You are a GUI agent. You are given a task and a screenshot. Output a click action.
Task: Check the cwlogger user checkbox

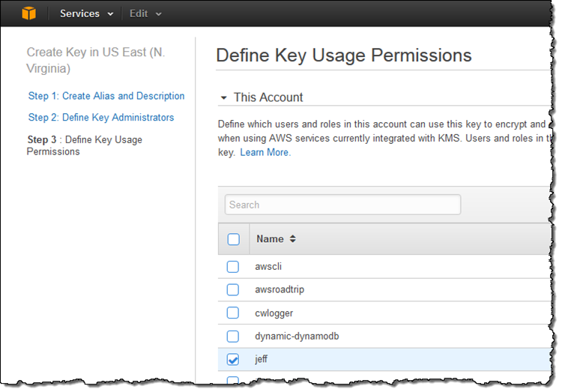coord(233,313)
